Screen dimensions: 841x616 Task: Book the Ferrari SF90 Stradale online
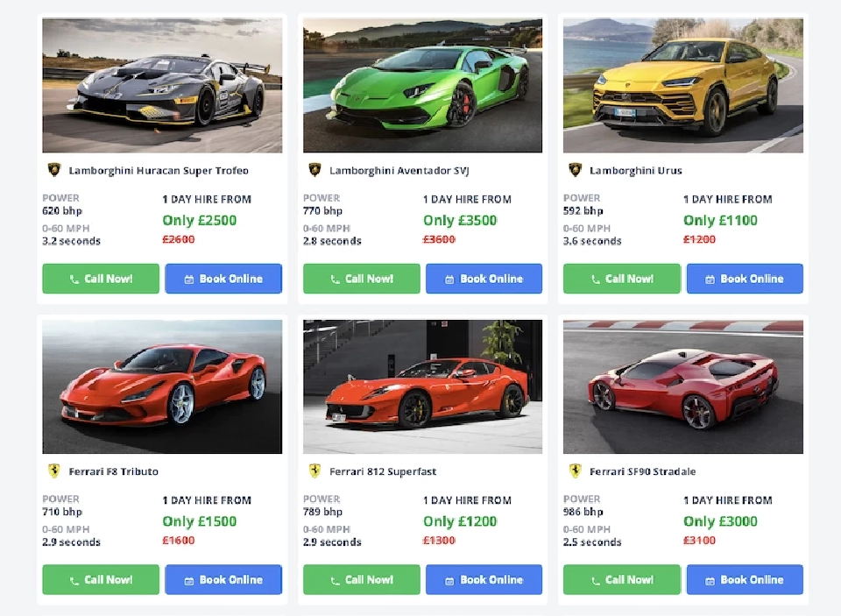[x=745, y=580]
